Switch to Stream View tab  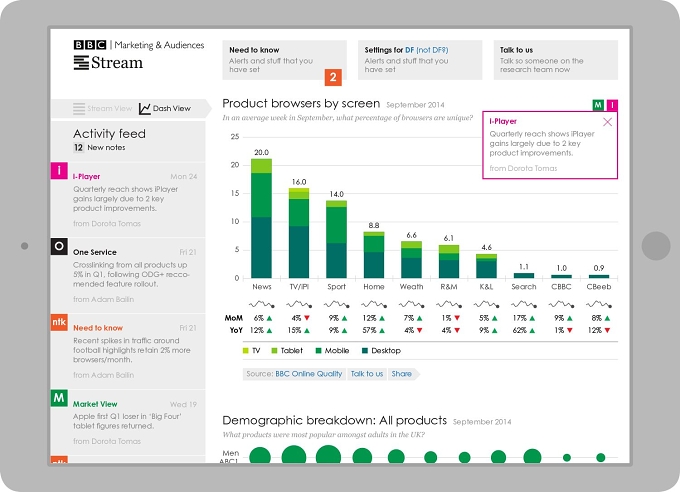[103, 108]
